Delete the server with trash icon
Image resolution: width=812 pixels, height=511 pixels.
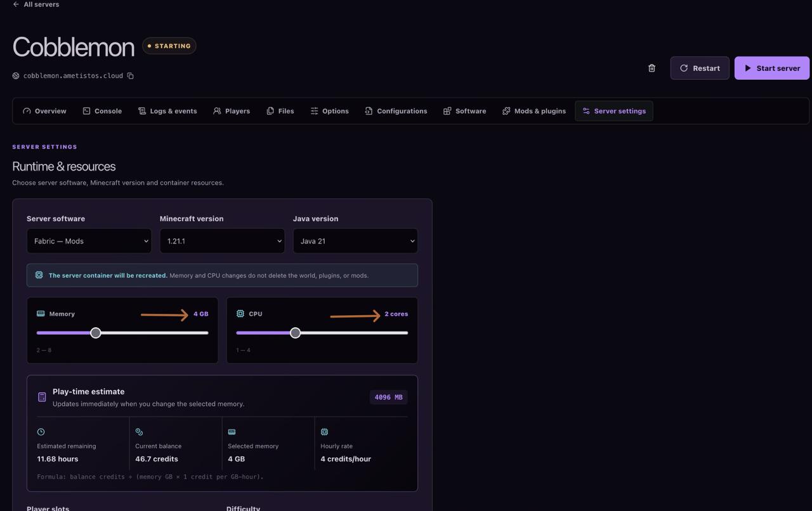tap(652, 68)
